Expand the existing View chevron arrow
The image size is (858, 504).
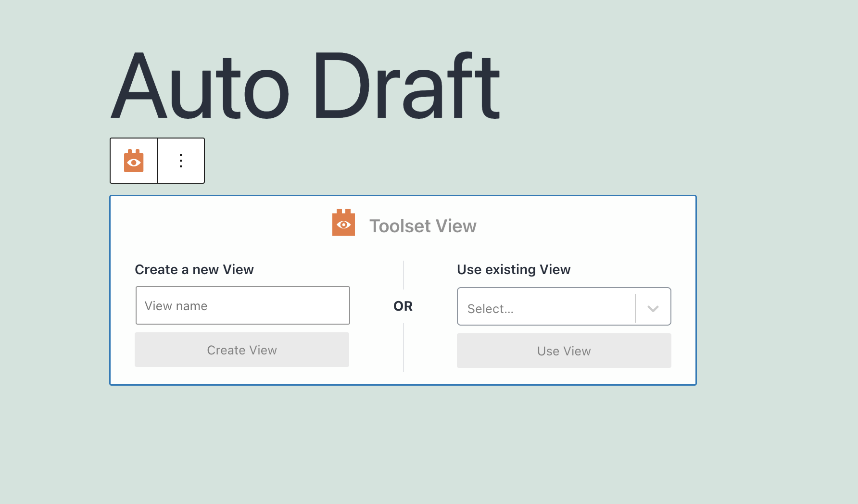[x=653, y=308]
